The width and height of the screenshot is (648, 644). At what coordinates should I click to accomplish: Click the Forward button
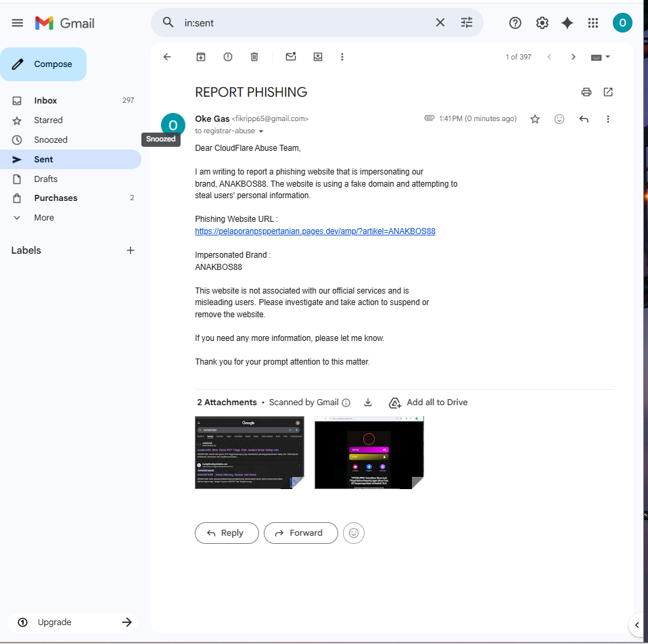300,533
